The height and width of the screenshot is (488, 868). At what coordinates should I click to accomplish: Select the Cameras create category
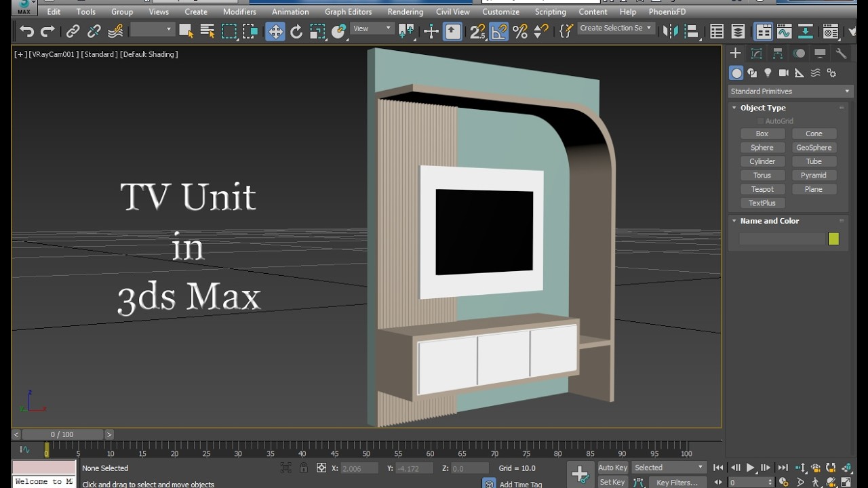pos(784,73)
